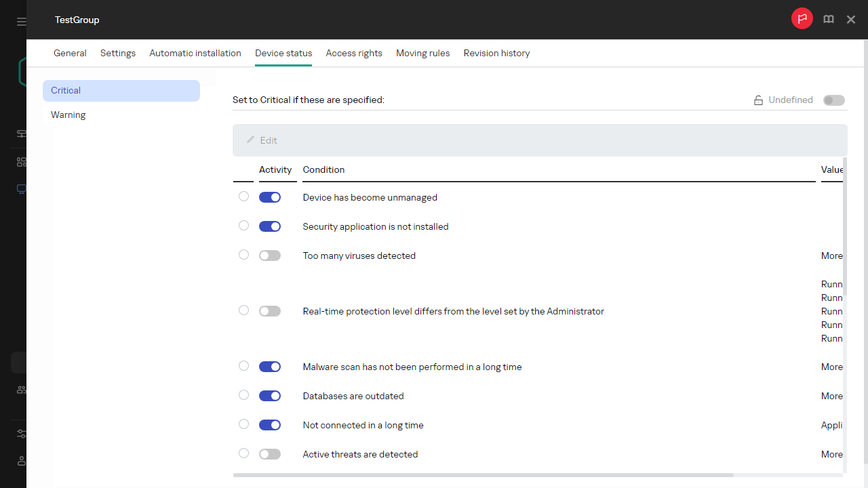Open the hamburger menu in sidebar
The height and width of the screenshot is (488, 868).
pyautogui.click(x=21, y=22)
